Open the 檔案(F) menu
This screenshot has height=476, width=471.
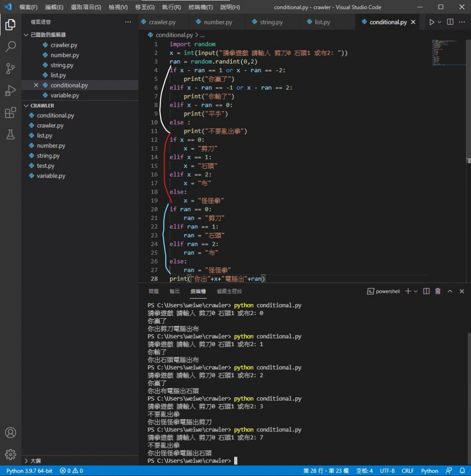28,7
